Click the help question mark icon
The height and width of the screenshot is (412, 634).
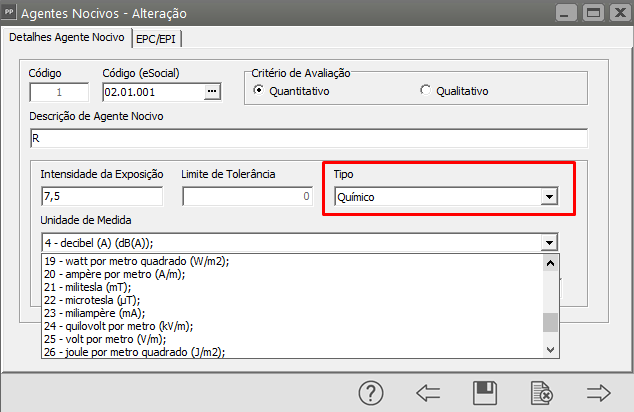pos(371,393)
